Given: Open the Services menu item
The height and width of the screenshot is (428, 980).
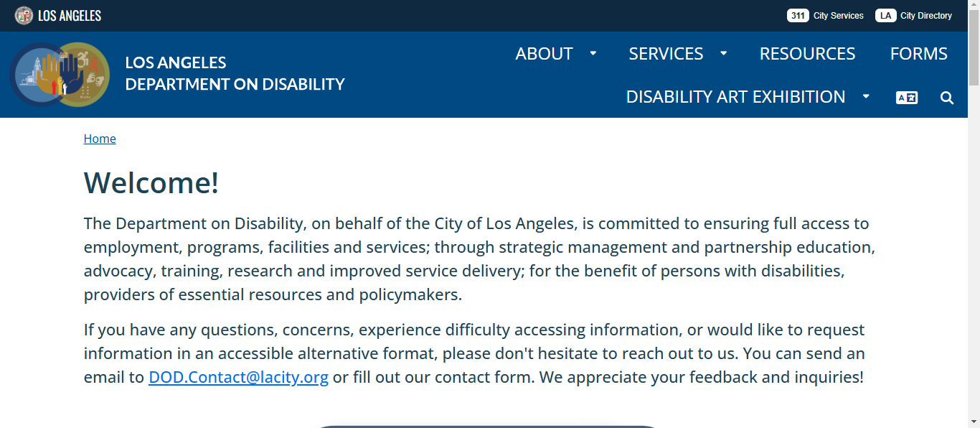Looking at the screenshot, I should tap(666, 54).
